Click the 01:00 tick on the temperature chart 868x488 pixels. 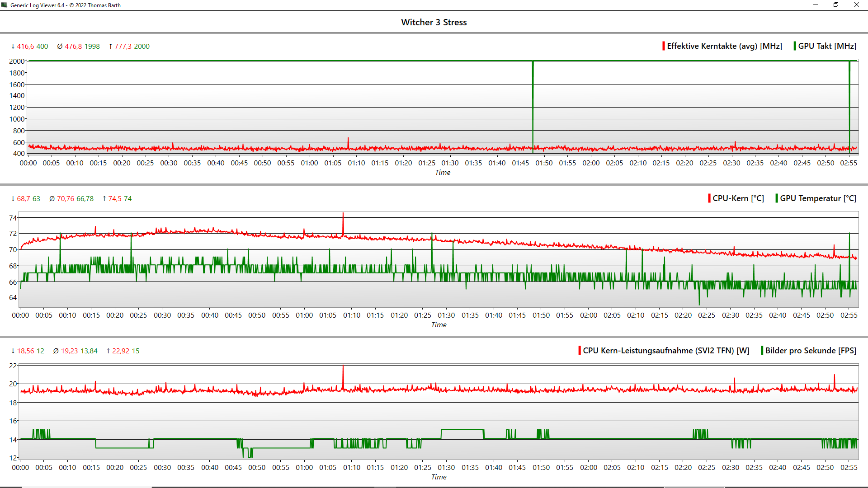[x=304, y=315]
